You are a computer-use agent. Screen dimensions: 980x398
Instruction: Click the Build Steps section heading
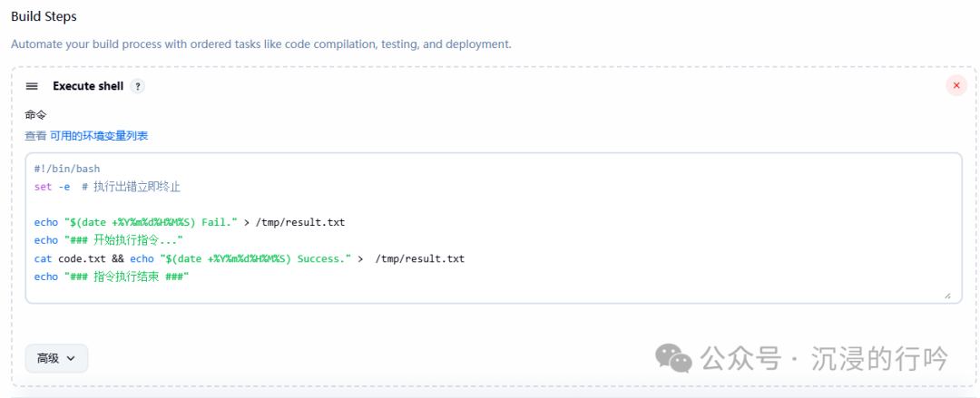pos(44,16)
